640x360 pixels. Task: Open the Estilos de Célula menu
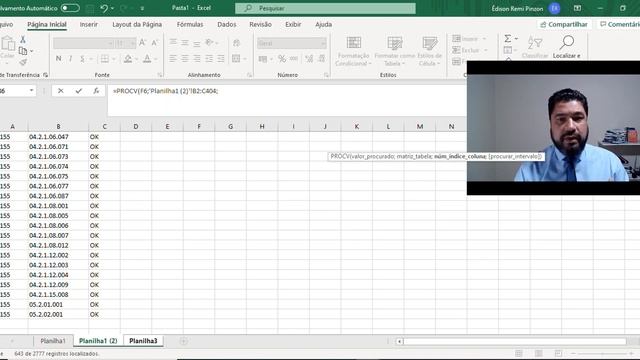[x=430, y=51]
